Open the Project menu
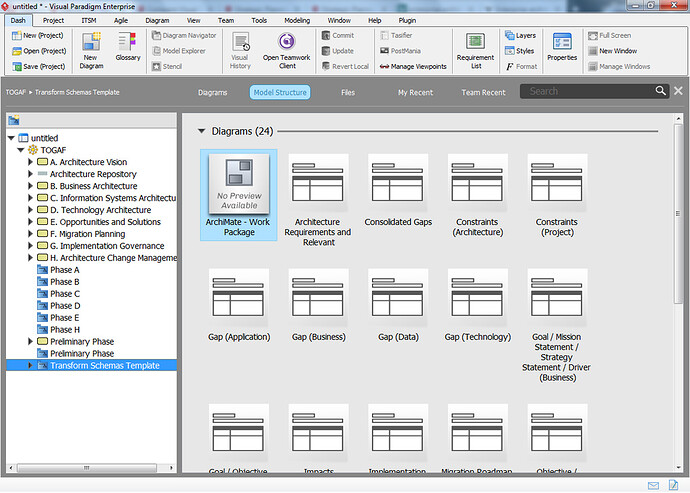The height and width of the screenshot is (493, 690). [53, 20]
